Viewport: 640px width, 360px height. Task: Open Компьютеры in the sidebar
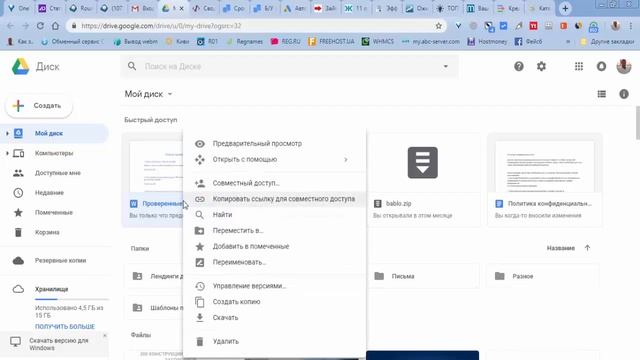click(x=54, y=153)
